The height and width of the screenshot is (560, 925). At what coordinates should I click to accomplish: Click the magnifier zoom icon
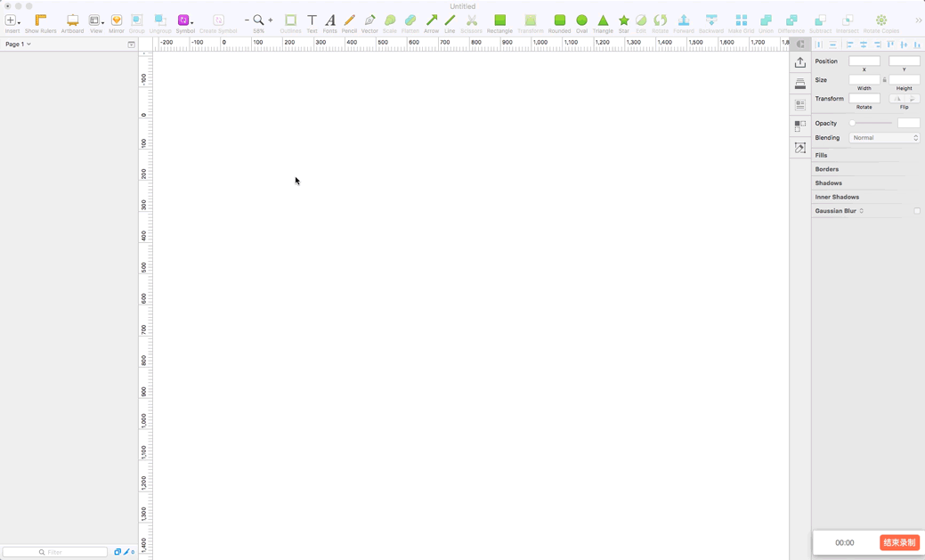pos(258,20)
